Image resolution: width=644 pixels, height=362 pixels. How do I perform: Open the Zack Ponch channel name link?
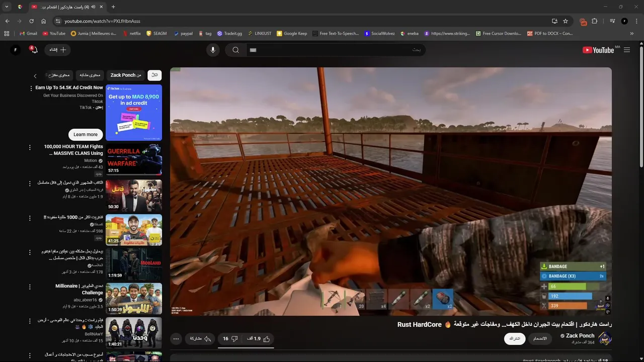580,335
